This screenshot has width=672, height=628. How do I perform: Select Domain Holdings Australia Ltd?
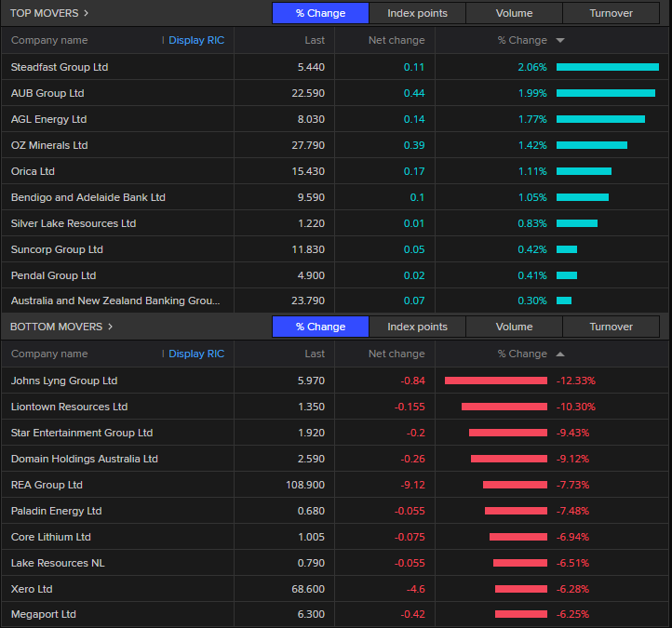point(84,459)
